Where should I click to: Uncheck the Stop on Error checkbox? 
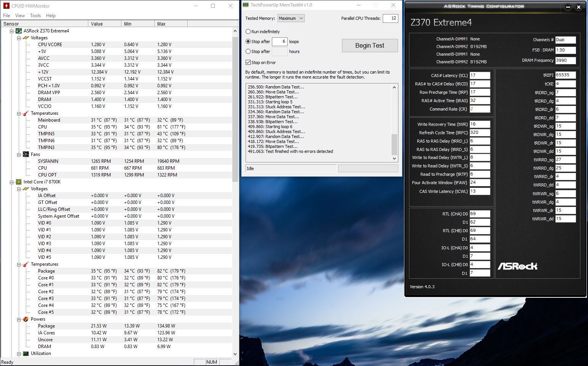248,63
